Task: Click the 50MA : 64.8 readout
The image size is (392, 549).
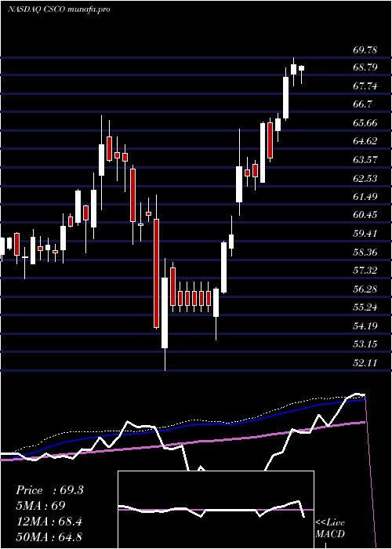Action: click(49, 536)
